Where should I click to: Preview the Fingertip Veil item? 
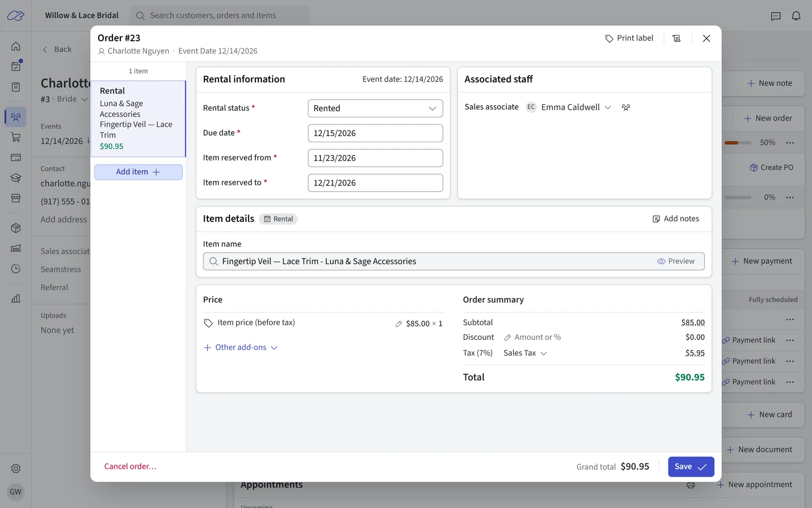(x=675, y=261)
